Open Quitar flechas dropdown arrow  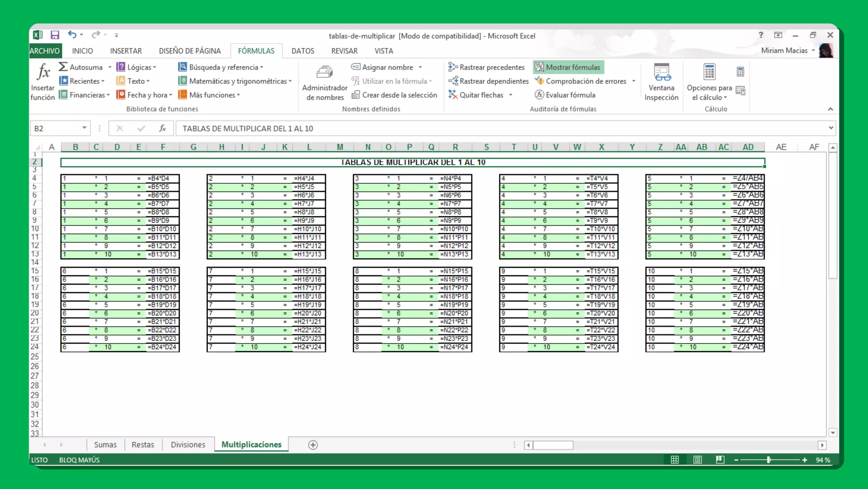511,95
